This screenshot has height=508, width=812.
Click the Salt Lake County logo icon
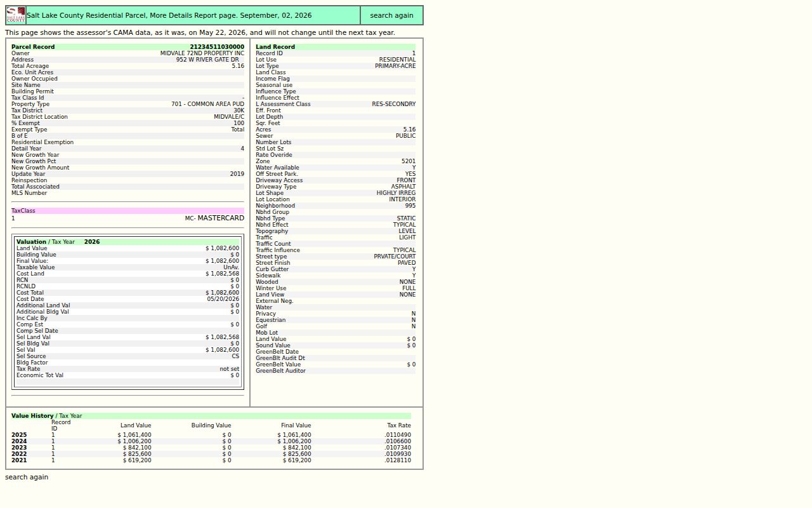click(x=16, y=15)
